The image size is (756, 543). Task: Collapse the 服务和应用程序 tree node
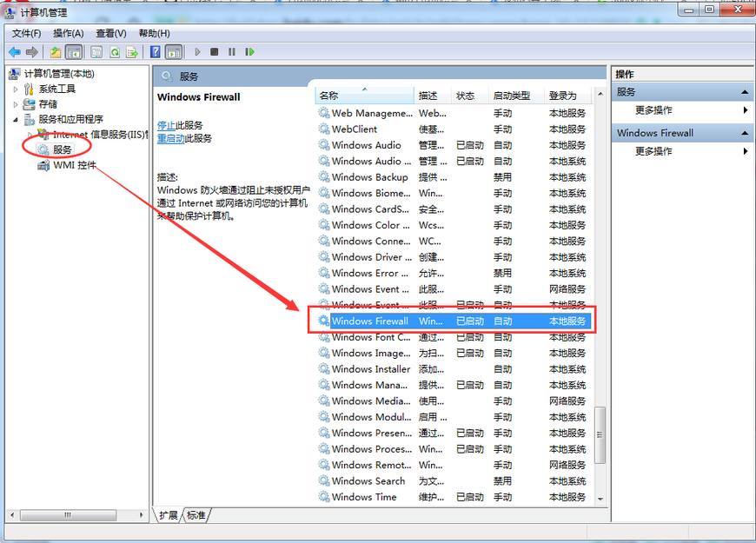click(x=16, y=120)
